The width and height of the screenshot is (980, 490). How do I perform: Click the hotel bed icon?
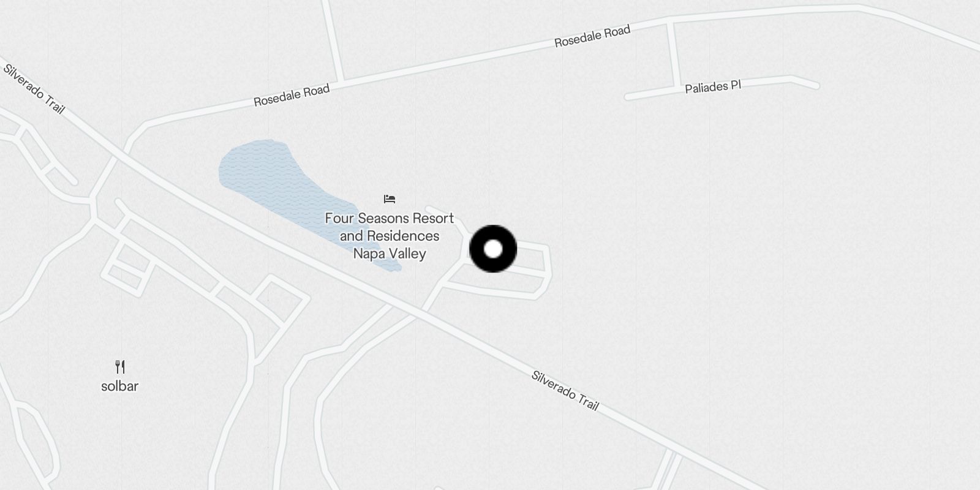(x=390, y=199)
